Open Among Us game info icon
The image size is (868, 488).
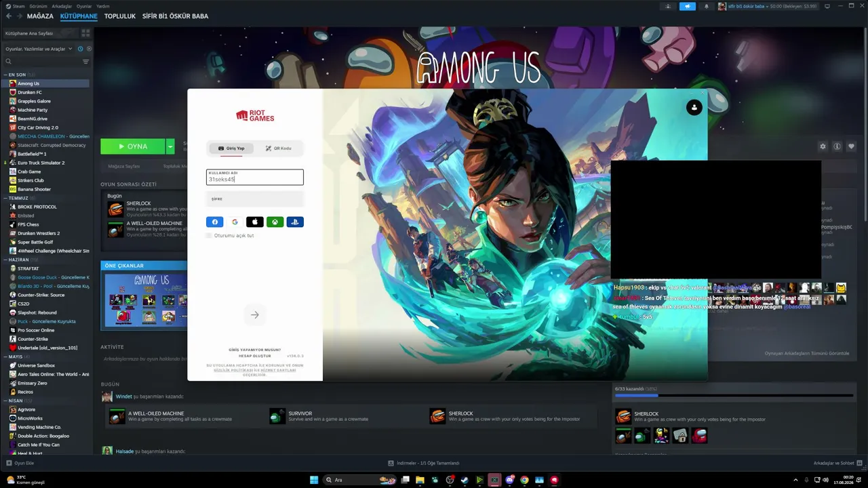(837, 146)
